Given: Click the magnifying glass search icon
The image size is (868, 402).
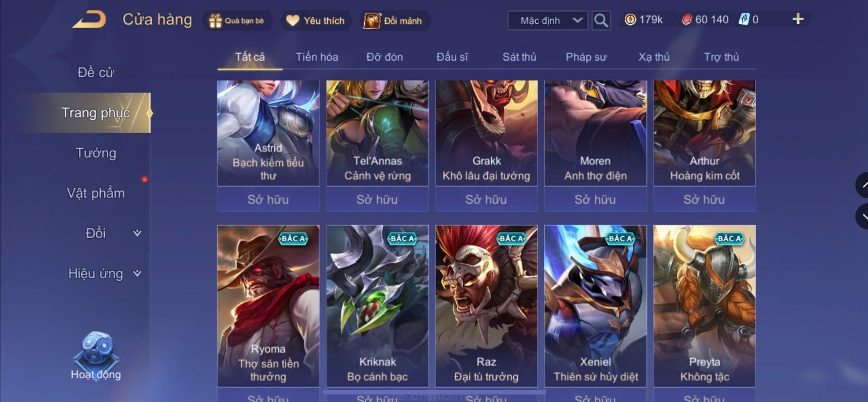Looking at the screenshot, I should [601, 21].
